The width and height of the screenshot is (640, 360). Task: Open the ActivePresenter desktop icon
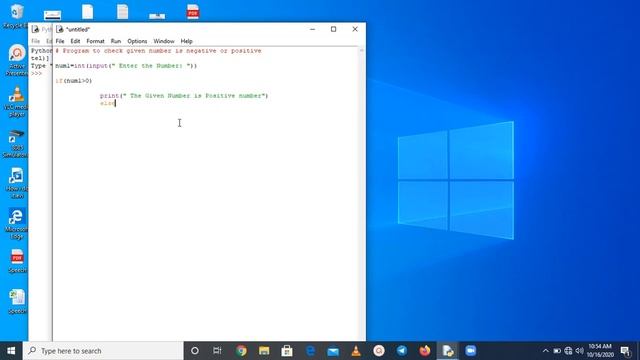click(17, 60)
